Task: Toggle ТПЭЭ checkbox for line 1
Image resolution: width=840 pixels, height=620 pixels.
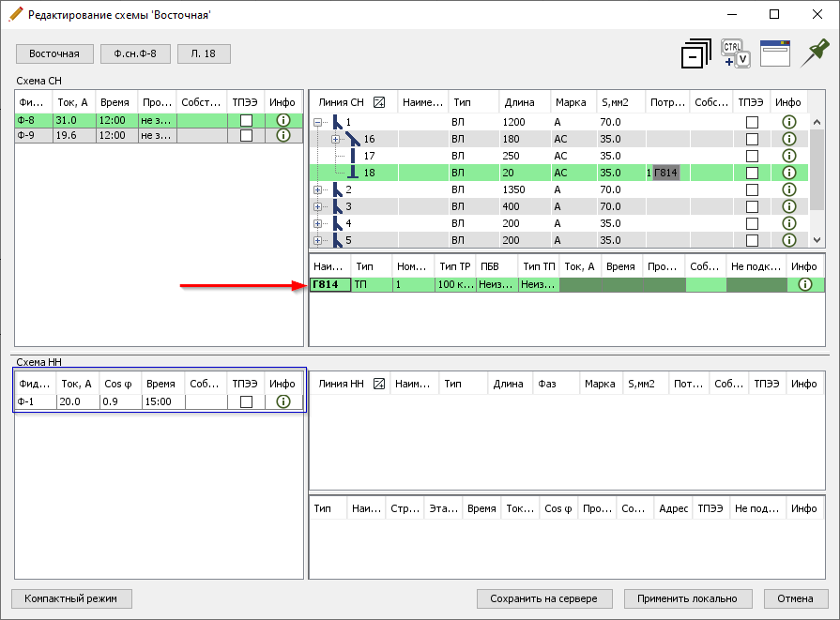Action: tap(752, 122)
